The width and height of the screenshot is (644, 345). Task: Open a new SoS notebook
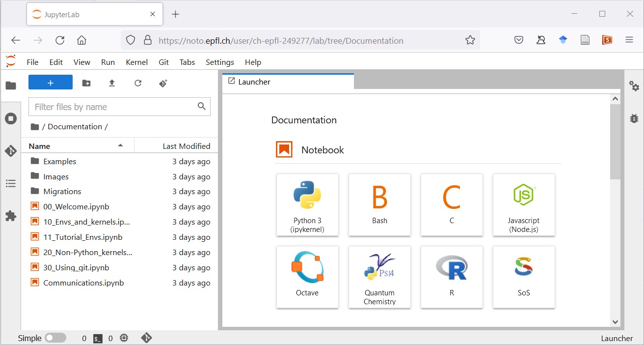click(x=524, y=277)
